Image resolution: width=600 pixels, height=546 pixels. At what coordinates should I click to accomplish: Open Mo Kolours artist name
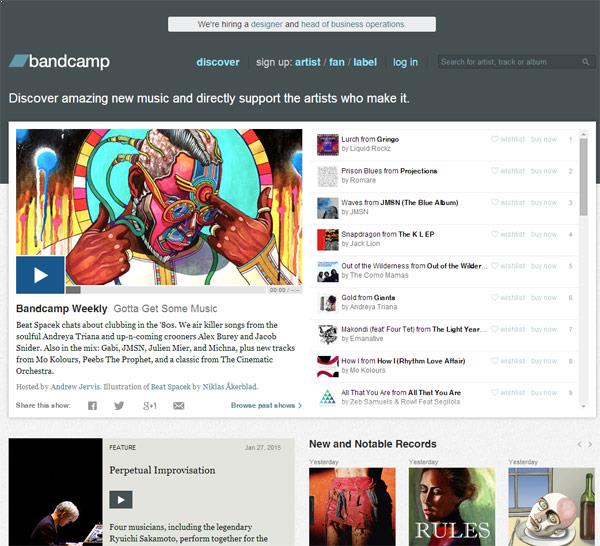tap(367, 370)
